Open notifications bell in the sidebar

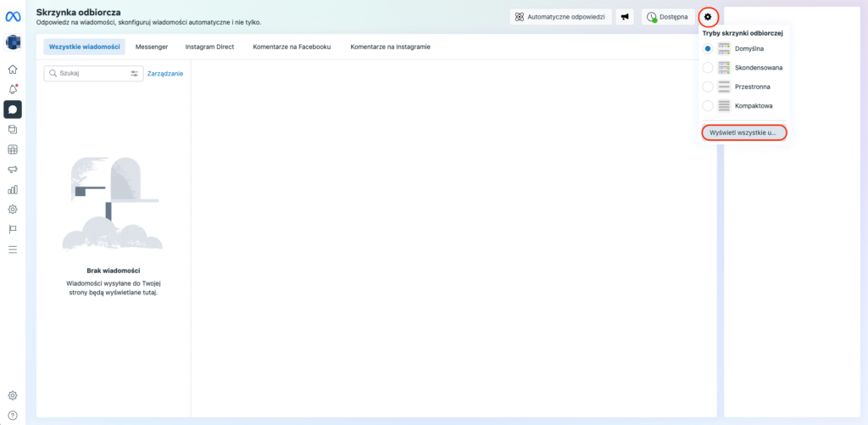[13, 89]
